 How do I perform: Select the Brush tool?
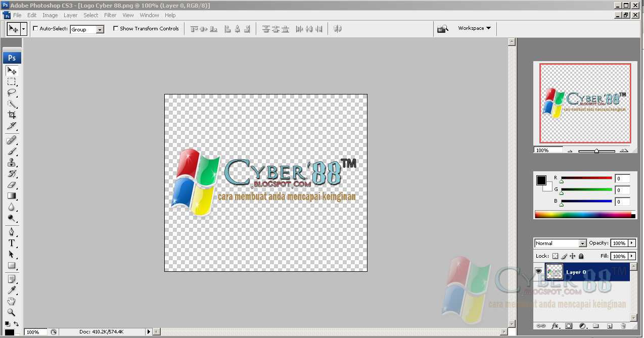point(12,151)
